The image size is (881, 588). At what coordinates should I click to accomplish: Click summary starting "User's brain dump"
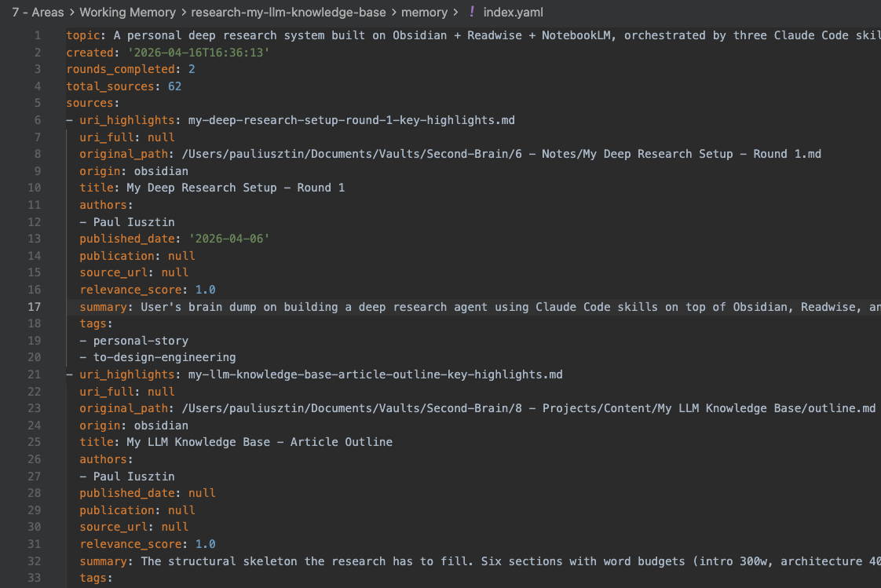click(x=510, y=307)
